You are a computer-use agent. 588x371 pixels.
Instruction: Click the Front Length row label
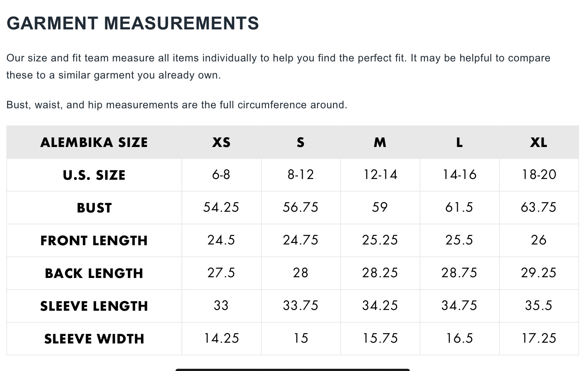point(94,241)
